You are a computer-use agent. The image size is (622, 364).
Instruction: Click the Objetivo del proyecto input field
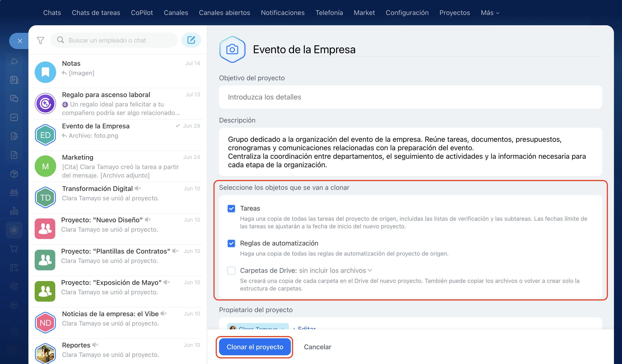click(x=411, y=97)
